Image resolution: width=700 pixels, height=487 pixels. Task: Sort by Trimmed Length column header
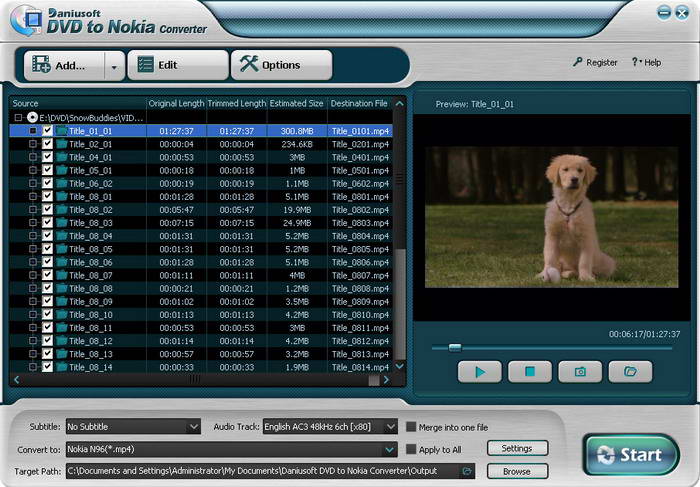pyautogui.click(x=237, y=104)
